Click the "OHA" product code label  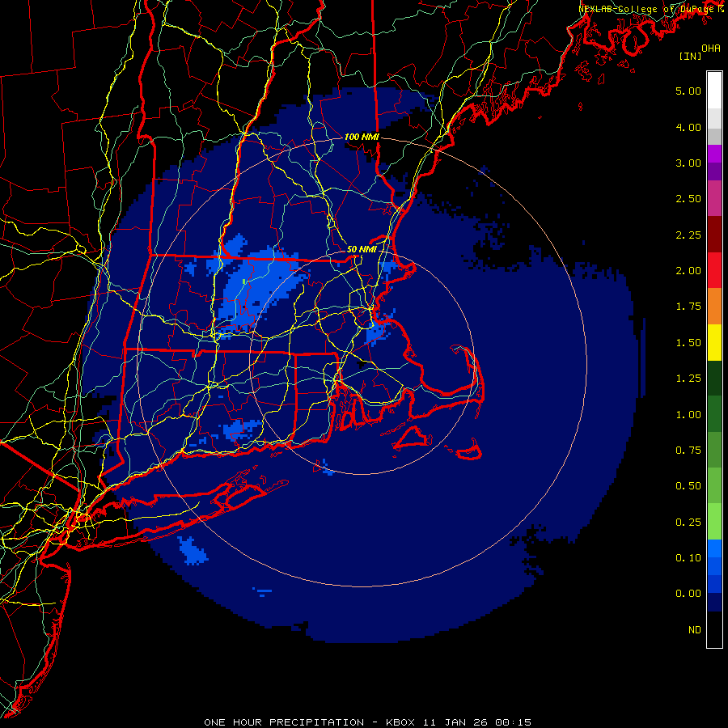pos(711,49)
